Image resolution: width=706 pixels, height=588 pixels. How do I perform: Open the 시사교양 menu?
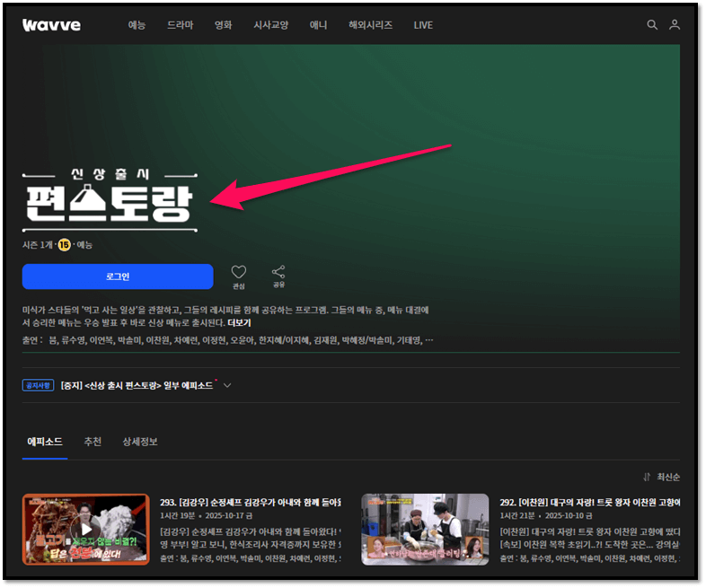tap(270, 25)
